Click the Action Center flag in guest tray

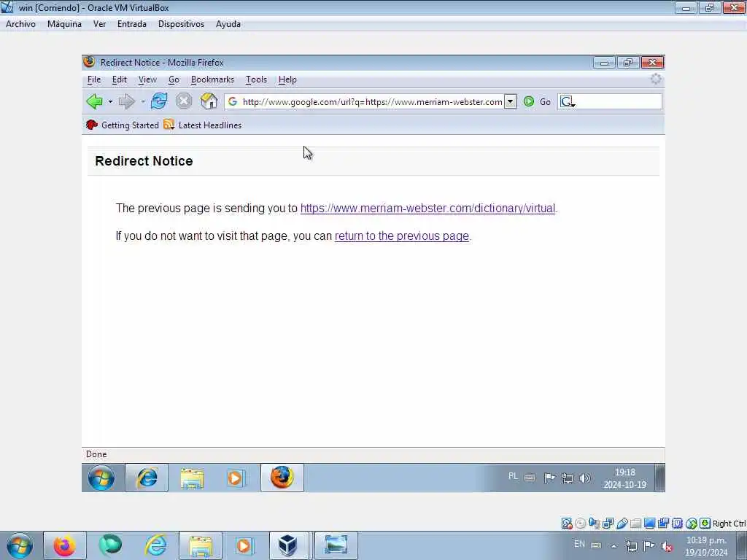click(549, 478)
